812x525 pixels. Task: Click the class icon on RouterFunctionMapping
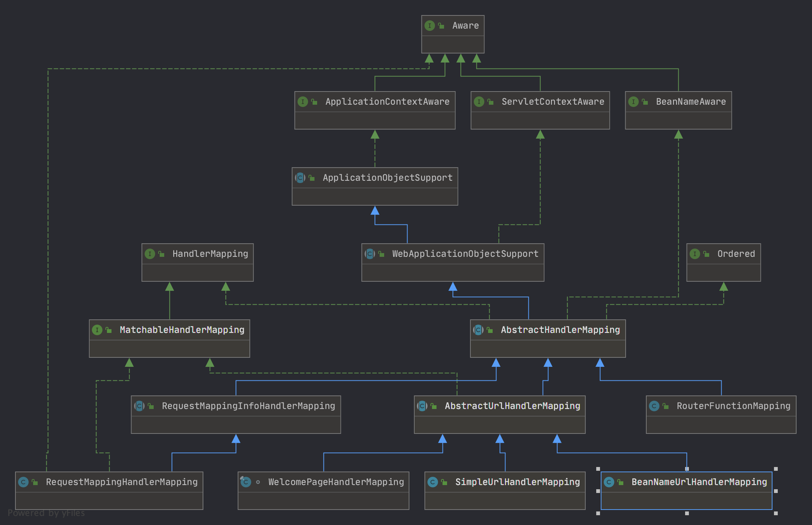pos(654,406)
